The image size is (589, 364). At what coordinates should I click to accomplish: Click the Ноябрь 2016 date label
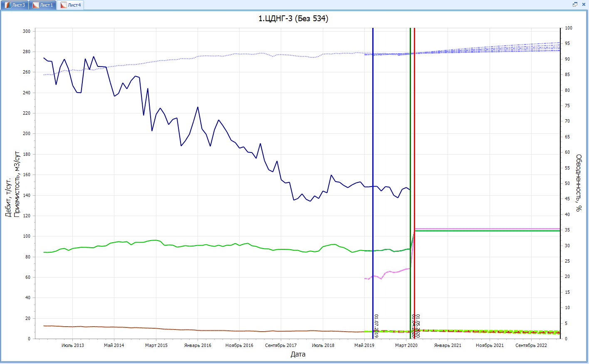(x=239, y=345)
